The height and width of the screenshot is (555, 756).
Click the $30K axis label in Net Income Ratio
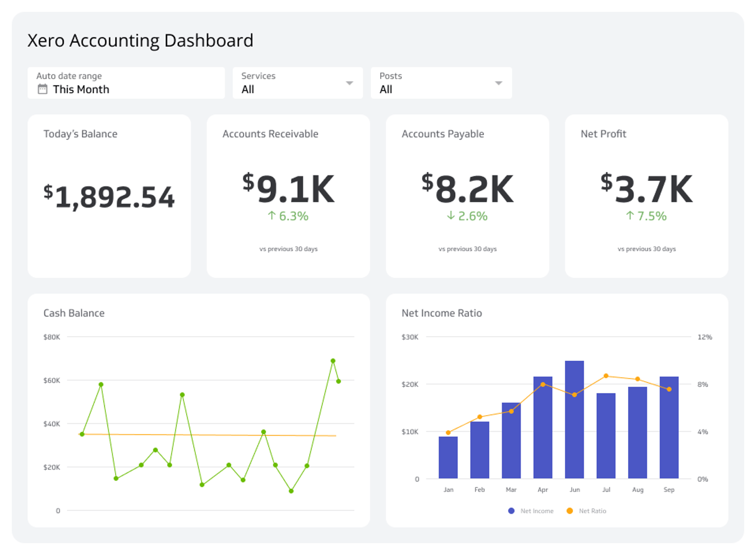410,337
